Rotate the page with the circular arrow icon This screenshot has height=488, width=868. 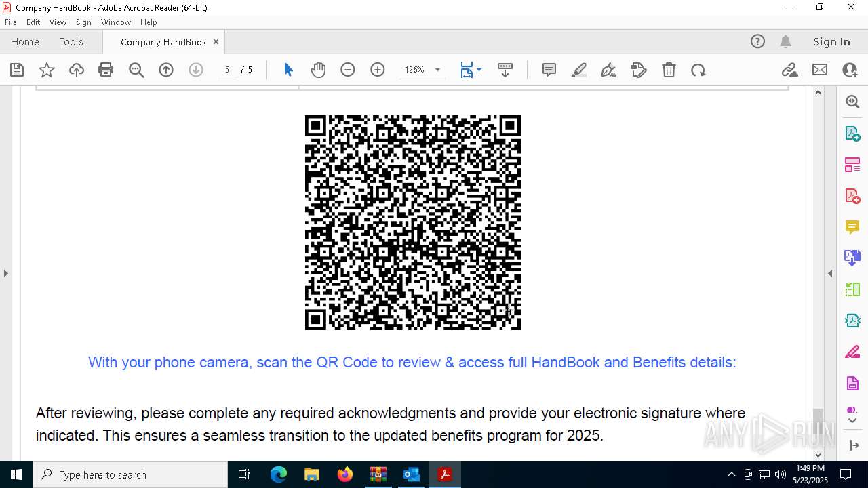click(x=698, y=70)
